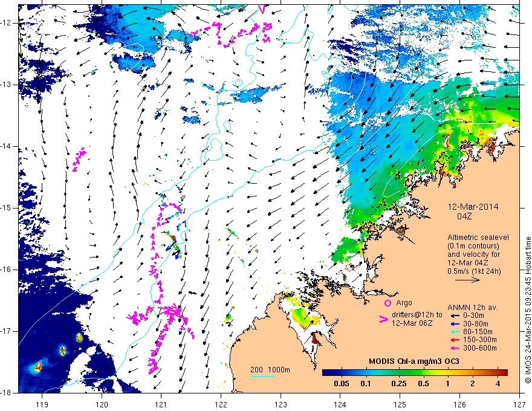532x411 pixels.
Task: Click the MODIS Chl-a color bar
Action: coord(415,373)
